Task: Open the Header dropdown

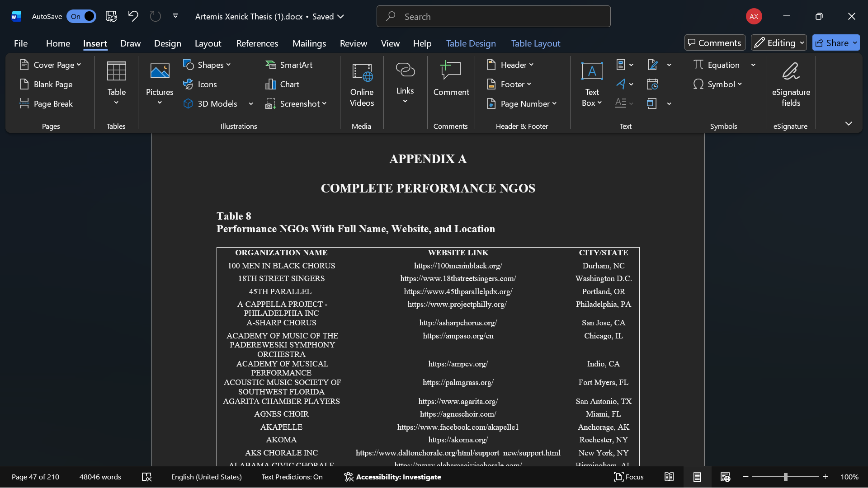Action: point(510,65)
